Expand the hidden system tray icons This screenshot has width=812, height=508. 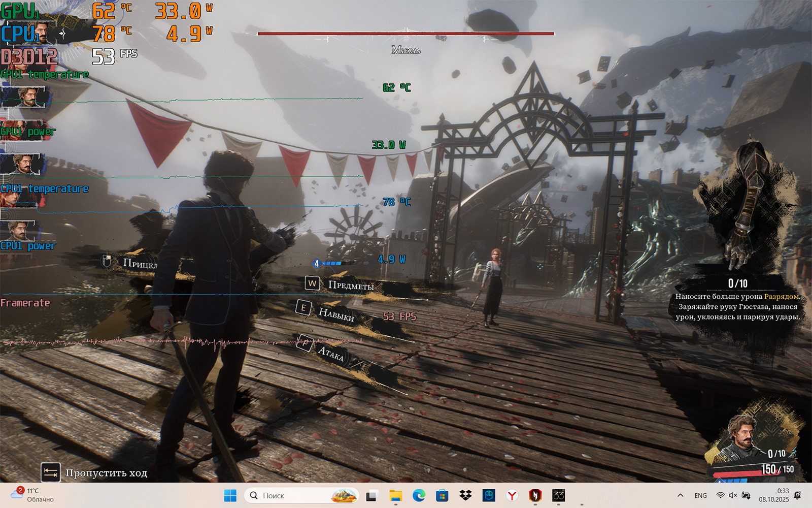[681, 495]
